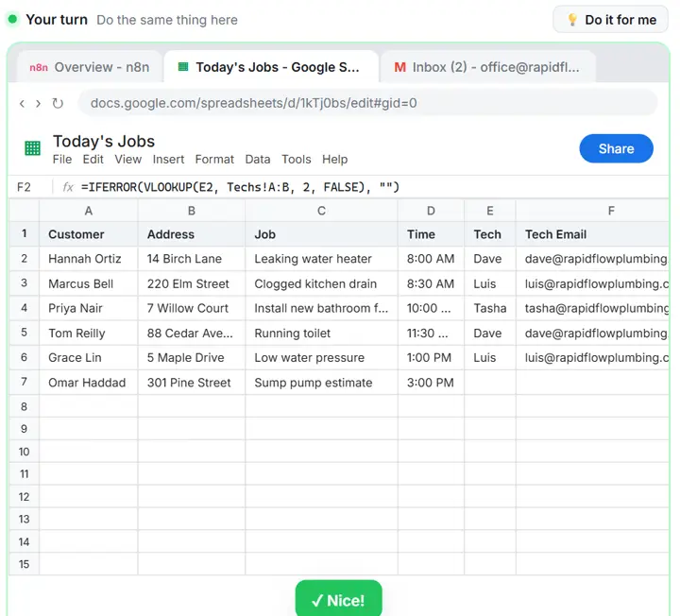Open the Insert menu
This screenshot has height=616, width=680.
[x=168, y=160]
